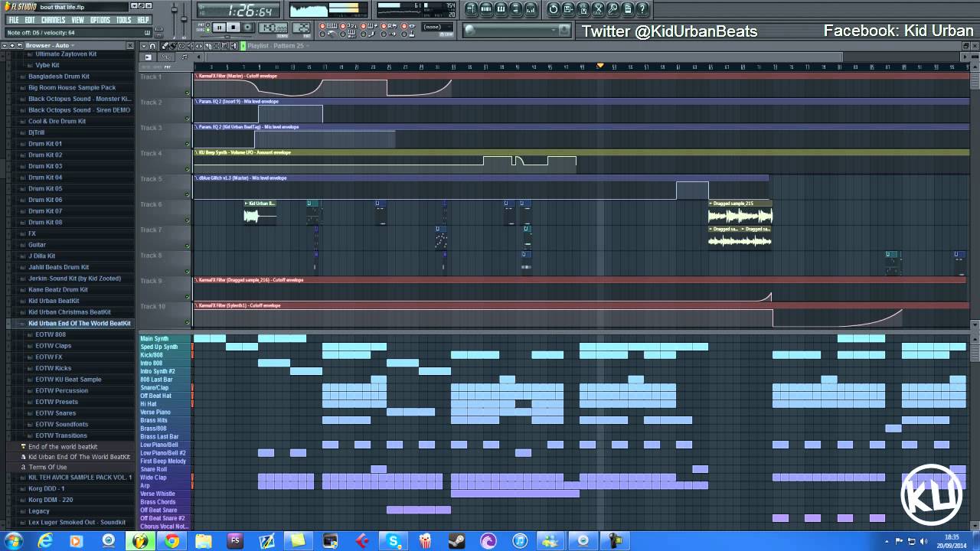This screenshot has width=980, height=551.
Task: Choose the Select tool in Playlist toolbar
Action: 216,46
